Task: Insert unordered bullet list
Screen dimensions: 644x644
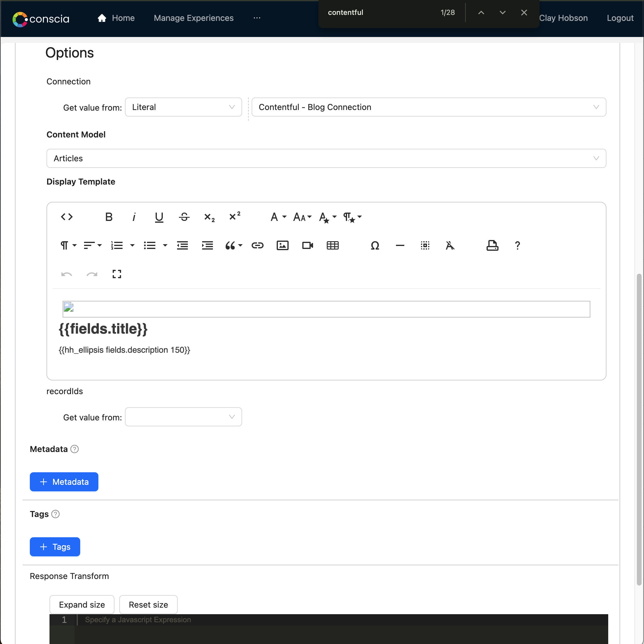Action: [149, 246]
